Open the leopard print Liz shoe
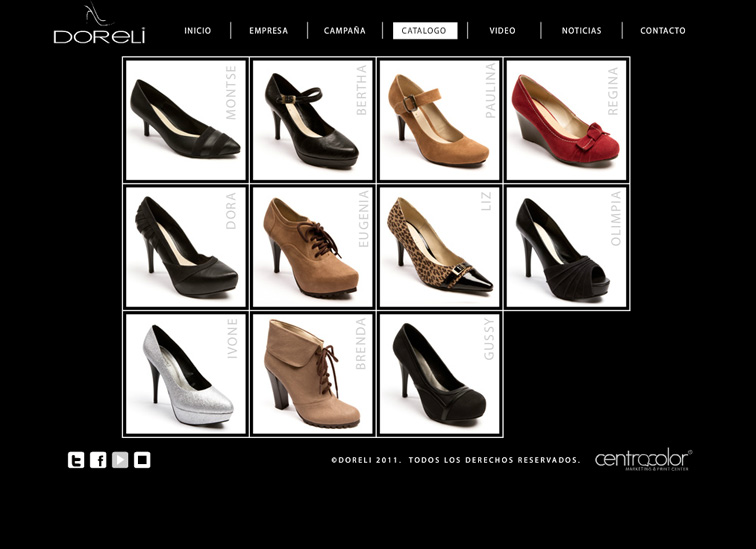Screen dimensions: 756x549 click(x=439, y=247)
